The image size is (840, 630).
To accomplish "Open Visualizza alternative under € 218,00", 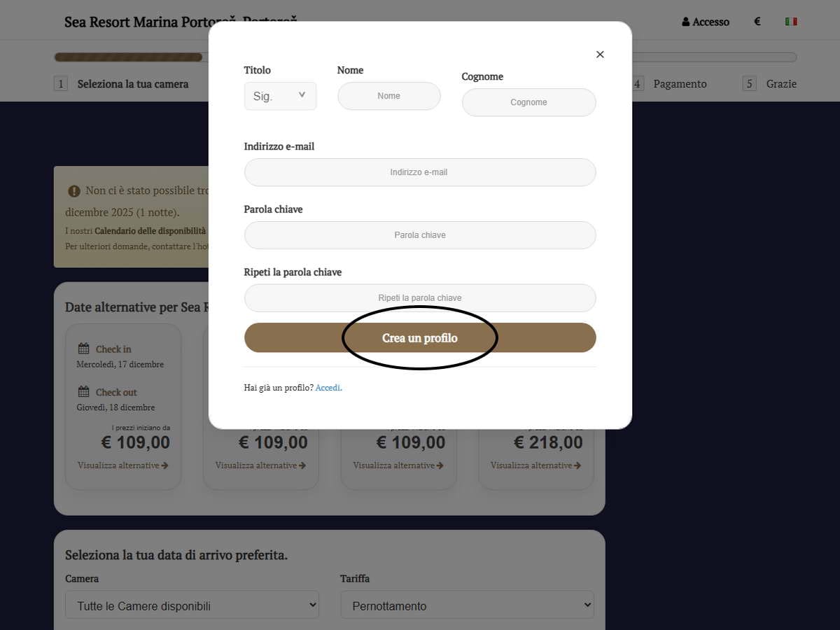I will pos(535,465).
